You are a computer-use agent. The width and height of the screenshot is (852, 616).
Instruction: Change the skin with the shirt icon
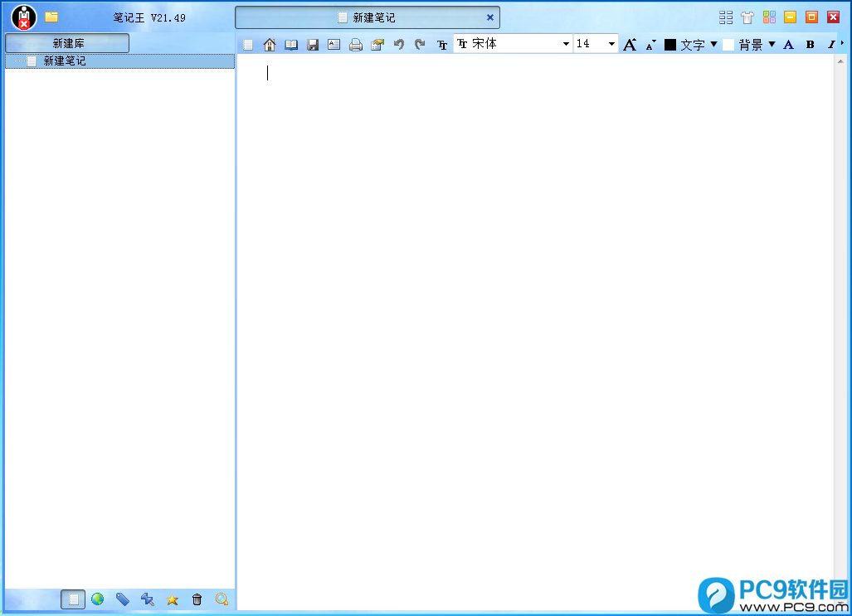[747, 17]
